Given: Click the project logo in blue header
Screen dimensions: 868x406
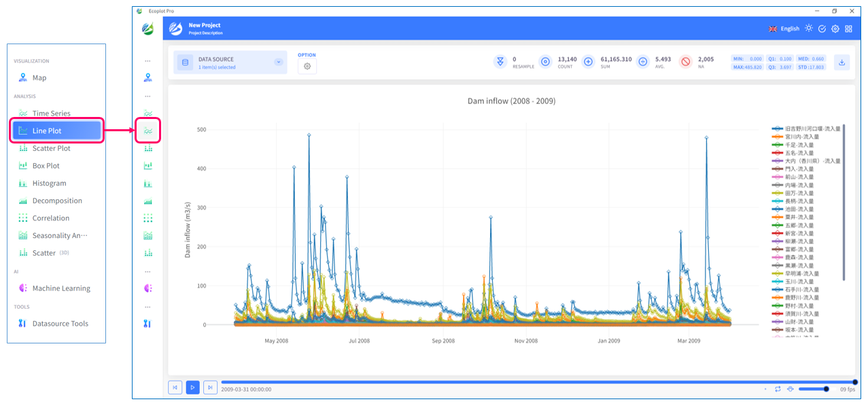Looking at the screenshot, I should tap(176, 29).
